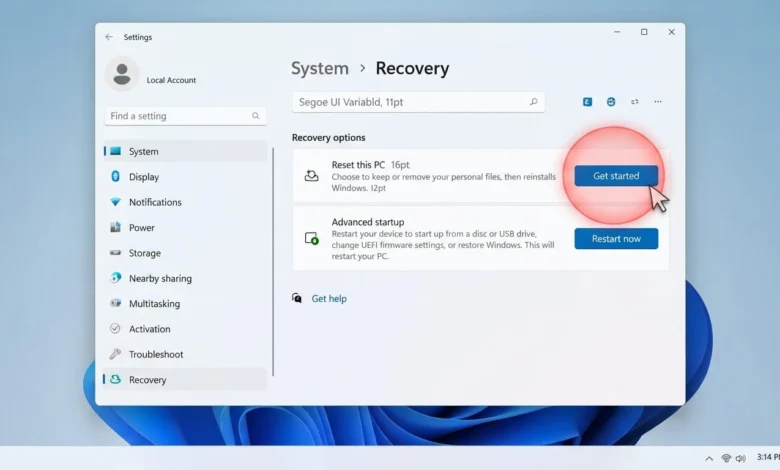
Task: Click the Reset this PC title text
Action: [x=358, y=165]
